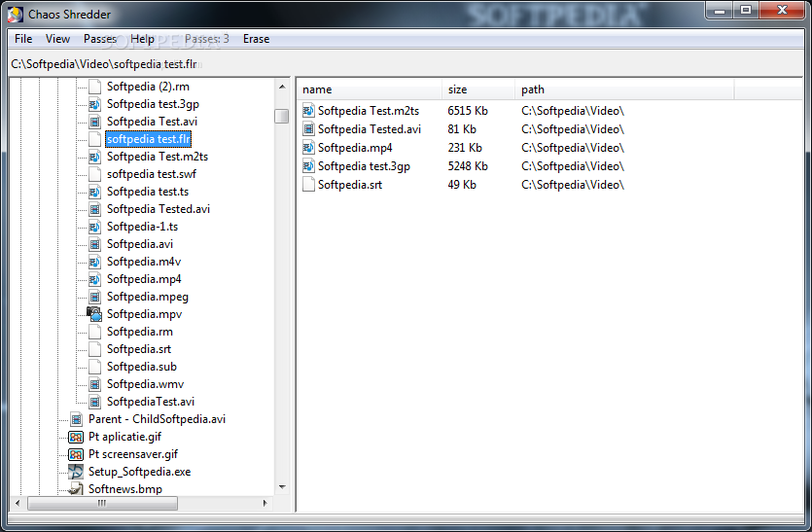Click the icon of Softpedia (2).rm in tree
This screenshot has height=532, width=812.
pyautogui.click(x=94, y=87)
